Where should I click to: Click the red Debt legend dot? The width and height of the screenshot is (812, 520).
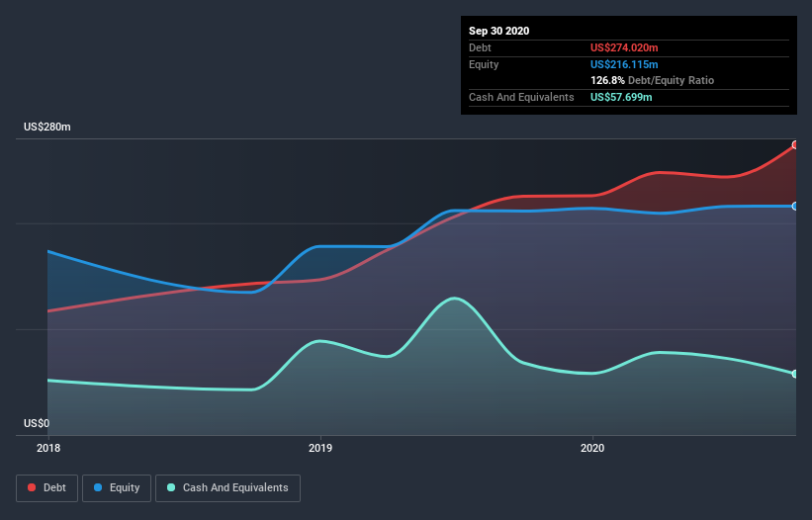coord(32,487)
